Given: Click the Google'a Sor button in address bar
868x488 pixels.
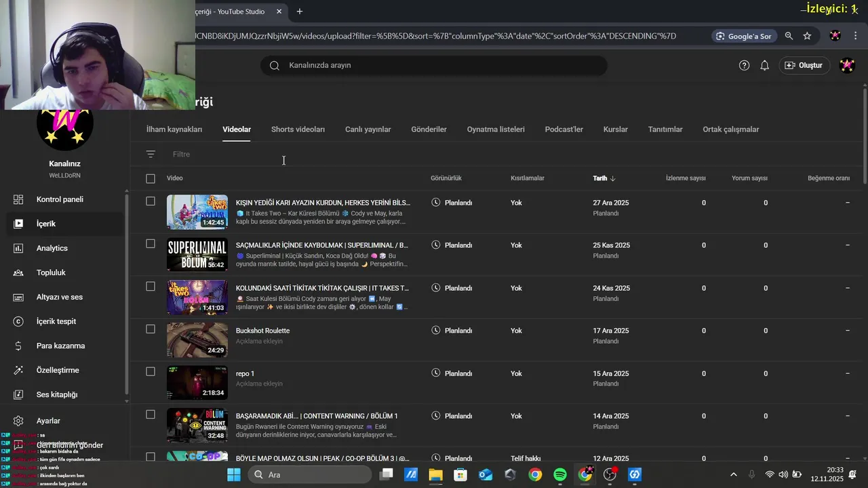Looking at the screenshot, I should pos(743,36).
